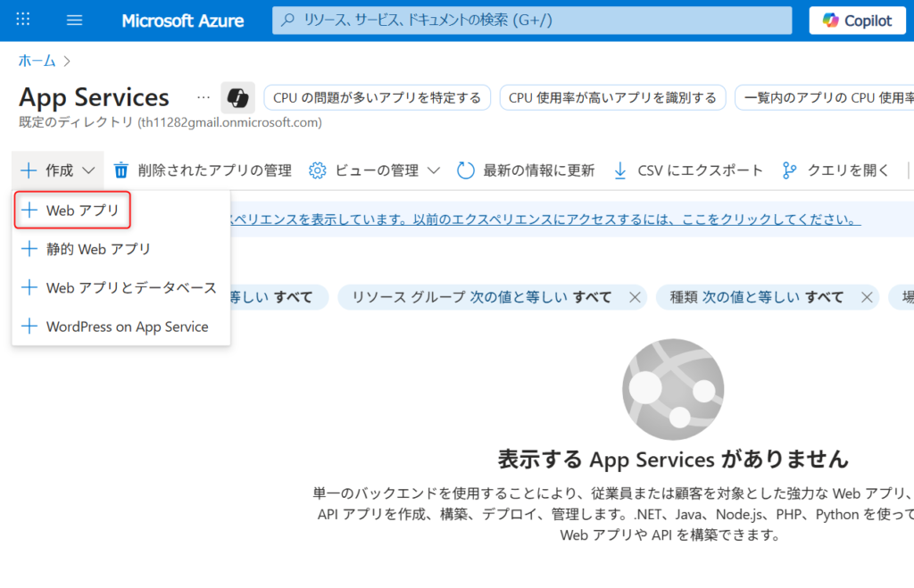
Task: Click the Microsoft Azure logo text
Action: coord(182,21)
